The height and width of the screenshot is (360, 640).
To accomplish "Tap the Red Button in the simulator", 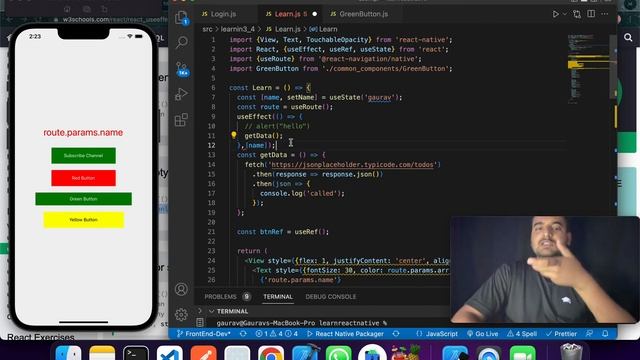I will (83, 178).
